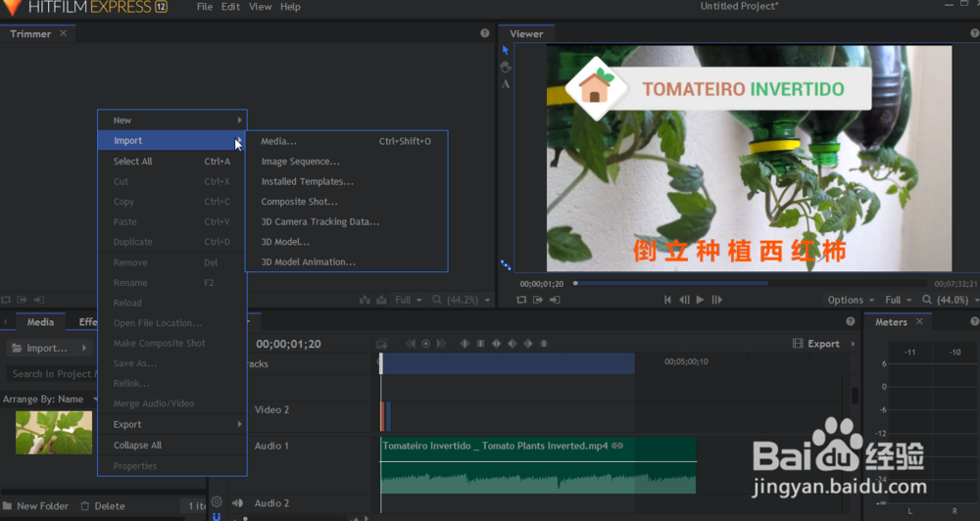The height and width of the screenshot is (521, 980).
Task: Step forward one frame in Viewer
Action: 717,300
